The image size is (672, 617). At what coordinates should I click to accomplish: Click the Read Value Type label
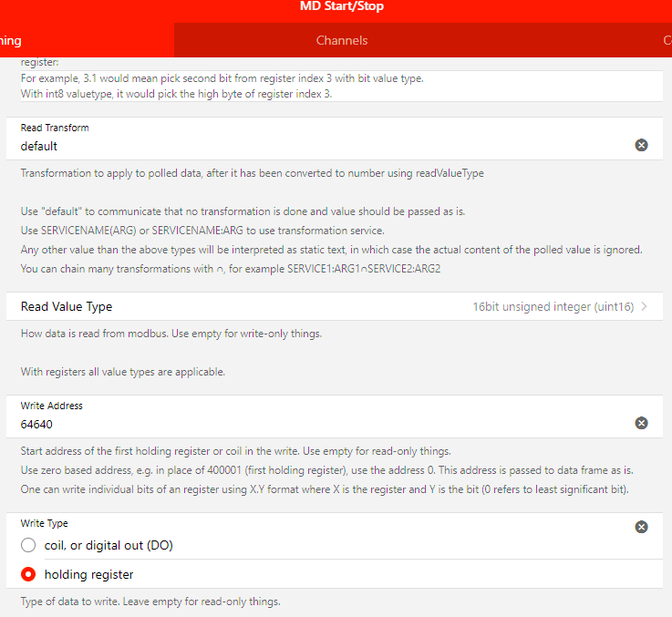(x=67, y=307)
